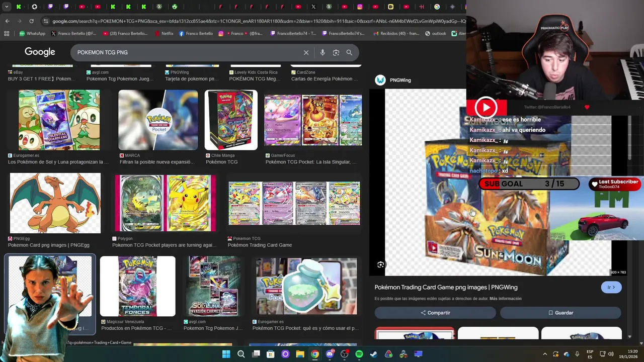This screenshot has height=362, width=644.
Task: Click the browser back arrow
Action: 7,21
